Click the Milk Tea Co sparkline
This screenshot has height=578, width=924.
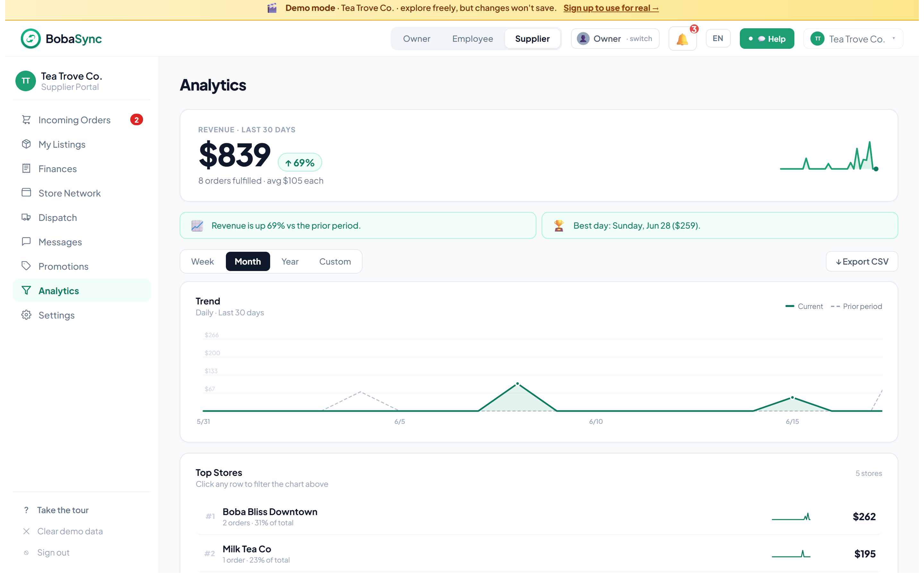coord(791,554)
